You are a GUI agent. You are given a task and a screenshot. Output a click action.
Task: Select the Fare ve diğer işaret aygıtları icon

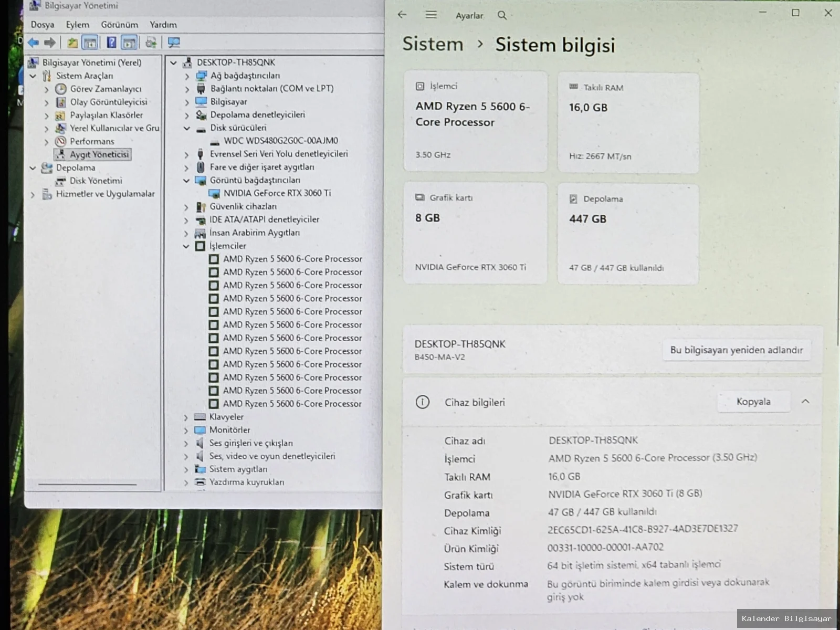201,167
